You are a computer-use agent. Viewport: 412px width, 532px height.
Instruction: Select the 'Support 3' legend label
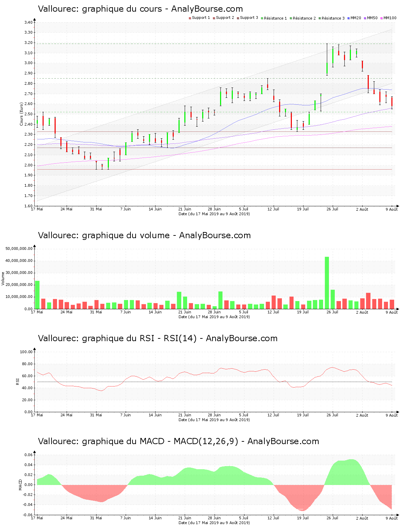click(x=249, y=18)
